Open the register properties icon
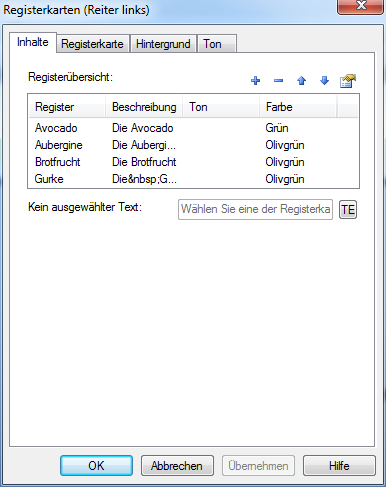This screenshot has width=386, height=487. 348,81
